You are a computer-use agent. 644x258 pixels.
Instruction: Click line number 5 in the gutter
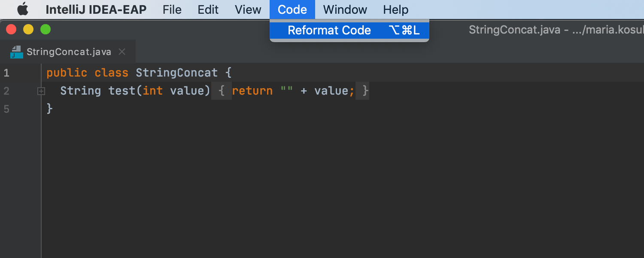point(6,109)
